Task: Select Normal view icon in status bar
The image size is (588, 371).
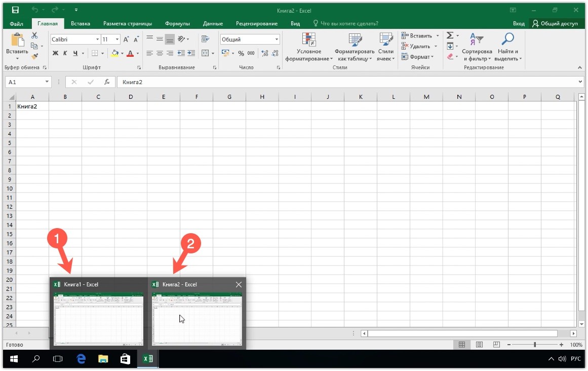Action: [x=462, y=344]
